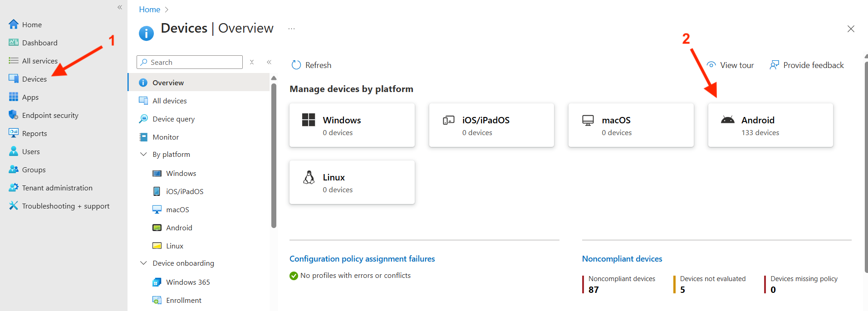Screen dimensions: 868x311
Task: Select All devices in the menu
Action: (169, 101)
